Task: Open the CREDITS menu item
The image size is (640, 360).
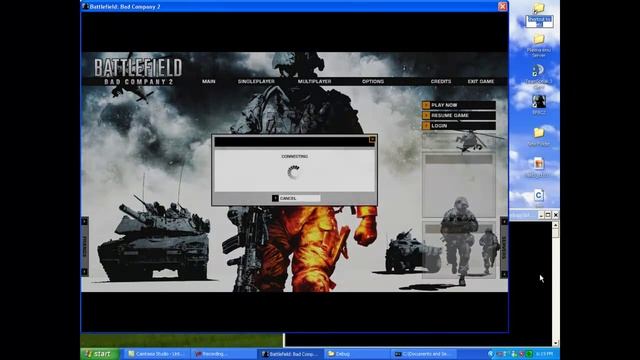Action: pos(441,82)
